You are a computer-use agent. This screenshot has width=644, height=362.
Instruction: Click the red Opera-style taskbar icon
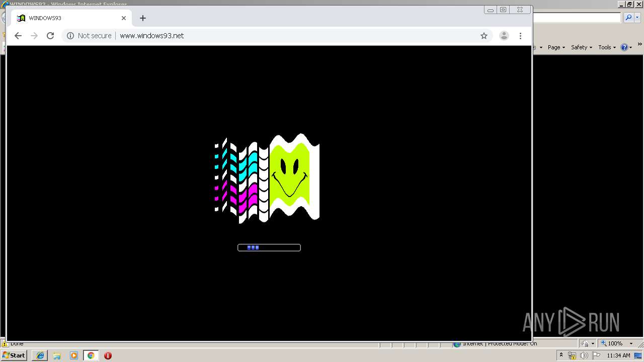click(x=108, y=355)
